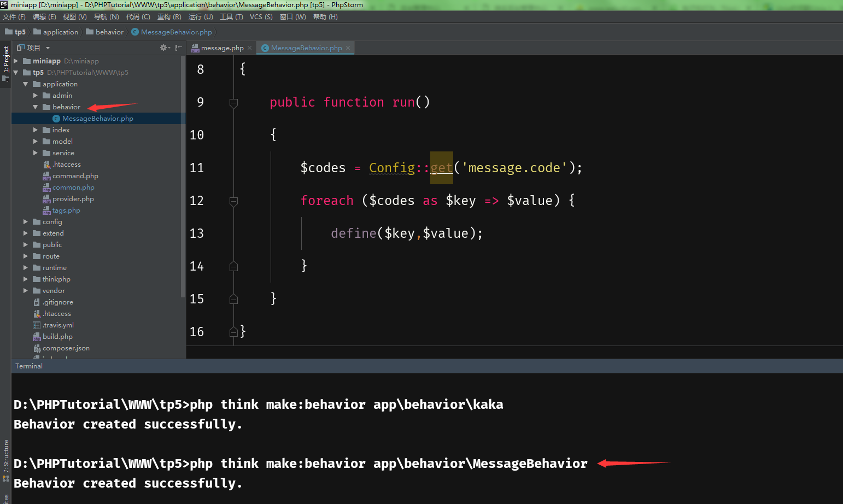Image resolution: width=843 pixels, height=504 pixels.
Task: Open the 文件 (F) menu
Action: [14, 17]
